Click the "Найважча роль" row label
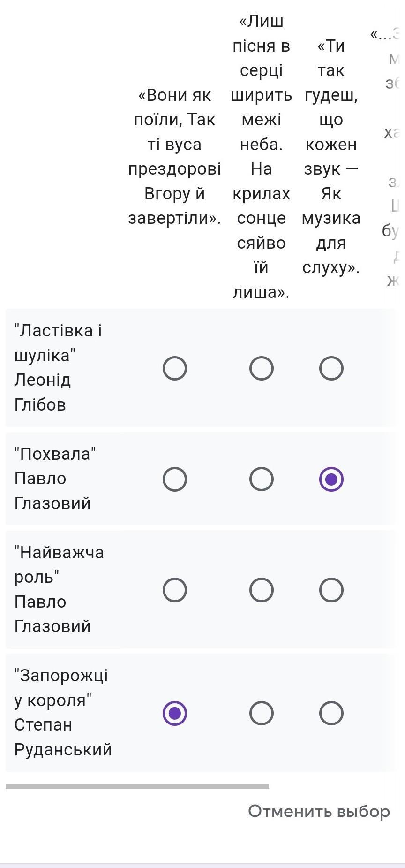Screen dimensions: 405x868 59,589
